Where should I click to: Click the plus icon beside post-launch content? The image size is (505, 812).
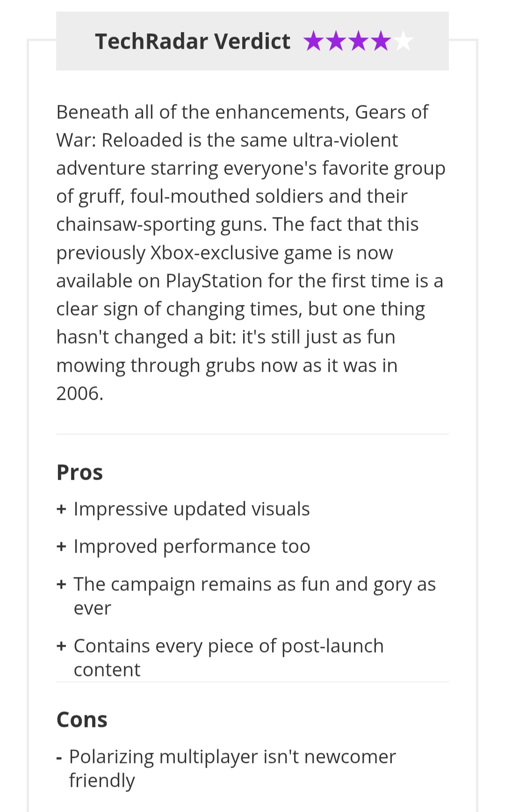click(61, 646)
